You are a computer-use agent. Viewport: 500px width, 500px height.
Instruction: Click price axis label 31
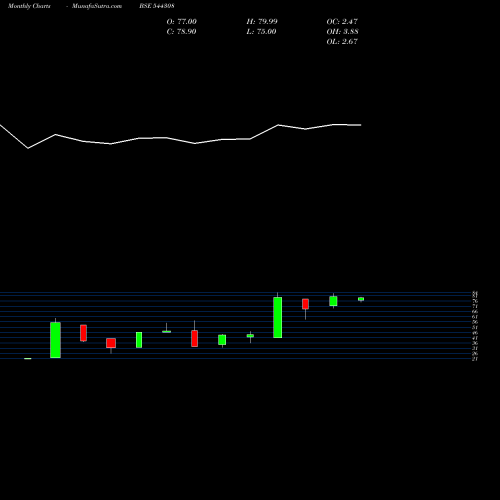(x=475, y=348)
